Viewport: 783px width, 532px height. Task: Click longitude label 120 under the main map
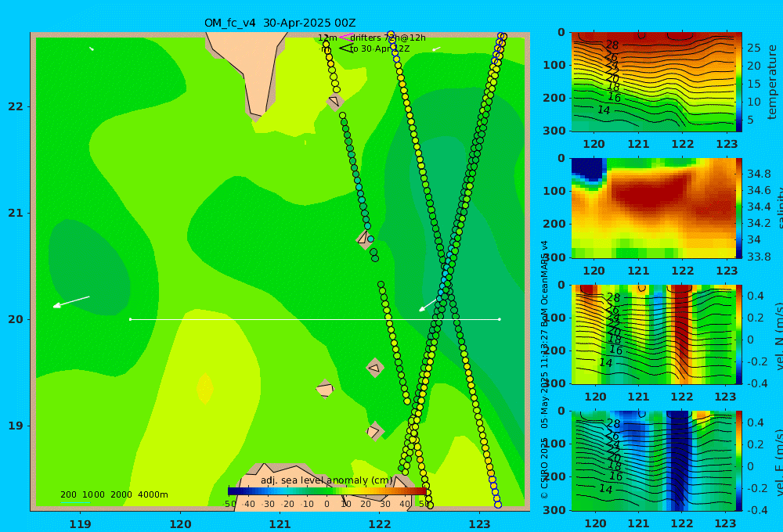point(180,524)
